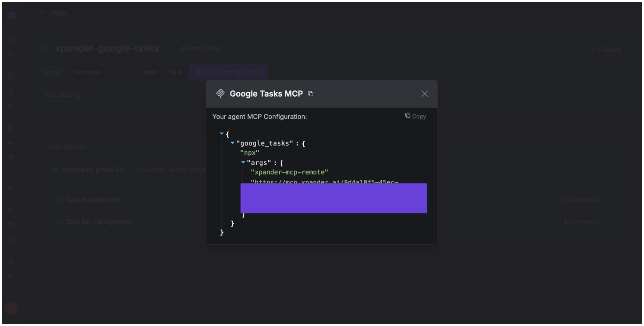Viewport: 644px width, 326px height.
Task: Click the rocket icon in sidebar
Action: click(11, 187)
